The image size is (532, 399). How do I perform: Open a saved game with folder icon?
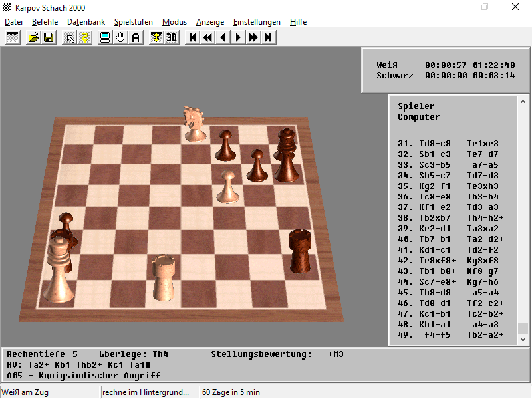coord(33,37)
